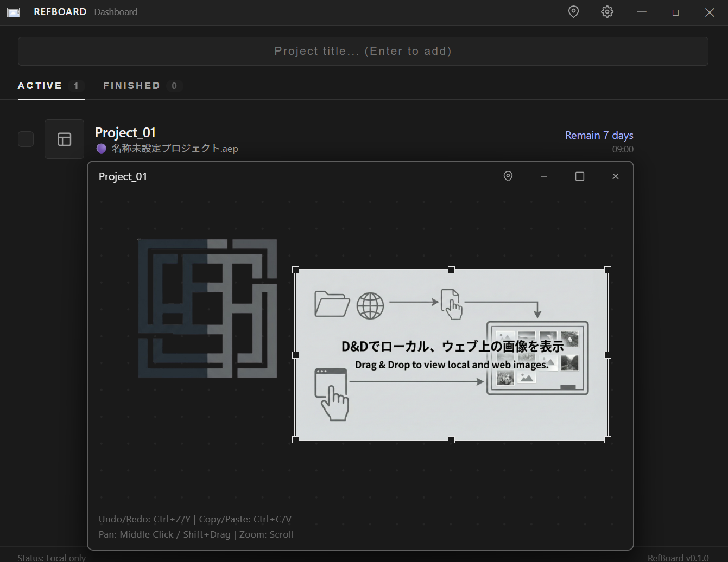Click the RefBoard app logo icon

click(x=14, y=12)
